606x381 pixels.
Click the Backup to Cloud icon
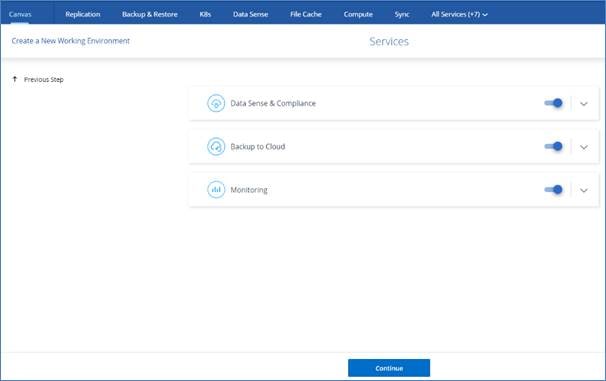(x=216, y=146)
